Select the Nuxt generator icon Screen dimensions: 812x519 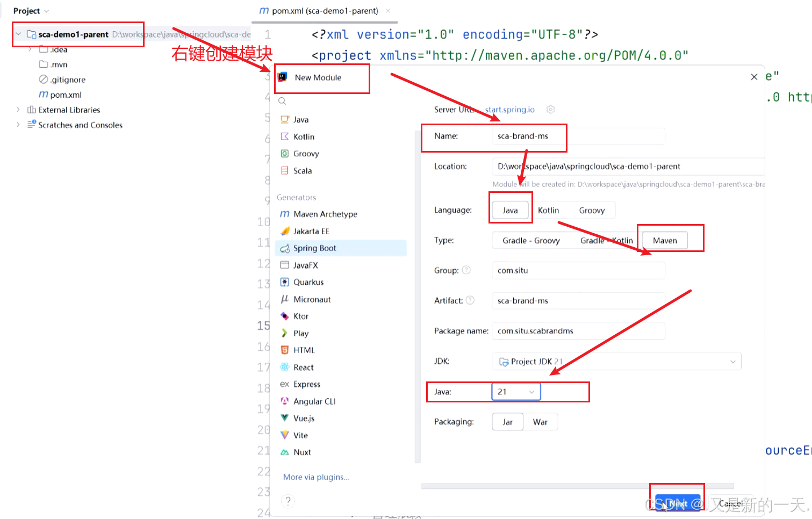(x=285, y=452)
